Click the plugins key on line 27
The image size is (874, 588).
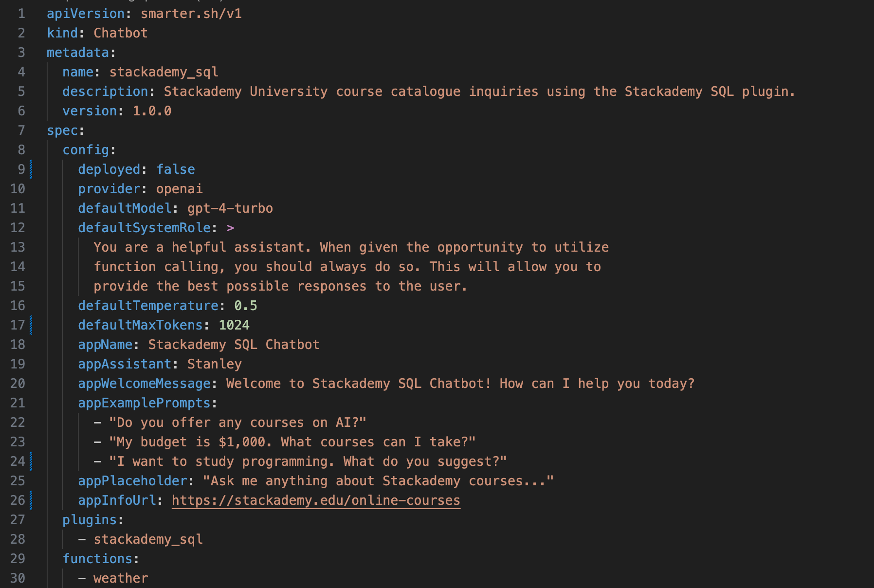(90, 520)
